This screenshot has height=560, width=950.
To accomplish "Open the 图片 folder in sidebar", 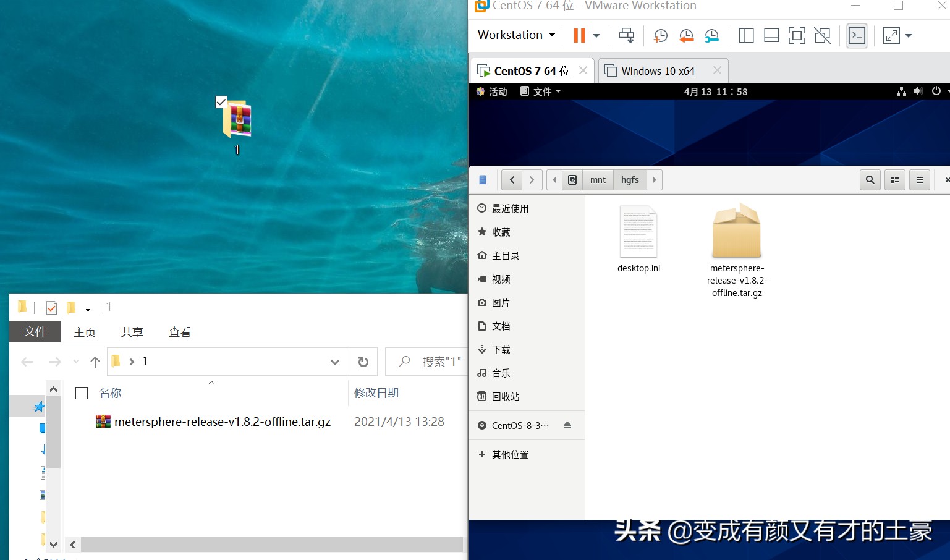I will [527, 303].
